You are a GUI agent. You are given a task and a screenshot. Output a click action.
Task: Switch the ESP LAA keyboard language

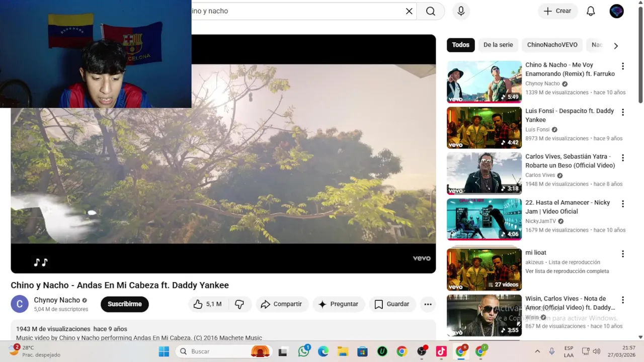569,351
